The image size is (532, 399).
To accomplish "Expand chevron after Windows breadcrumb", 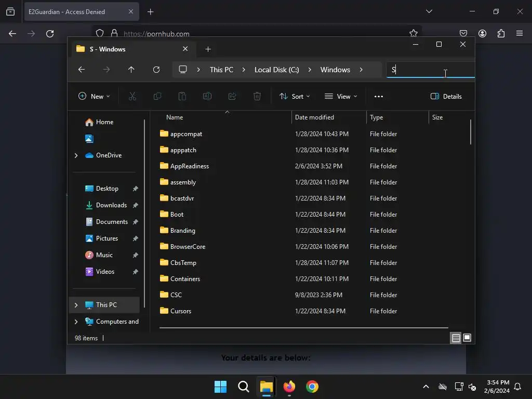I will 361,70.
